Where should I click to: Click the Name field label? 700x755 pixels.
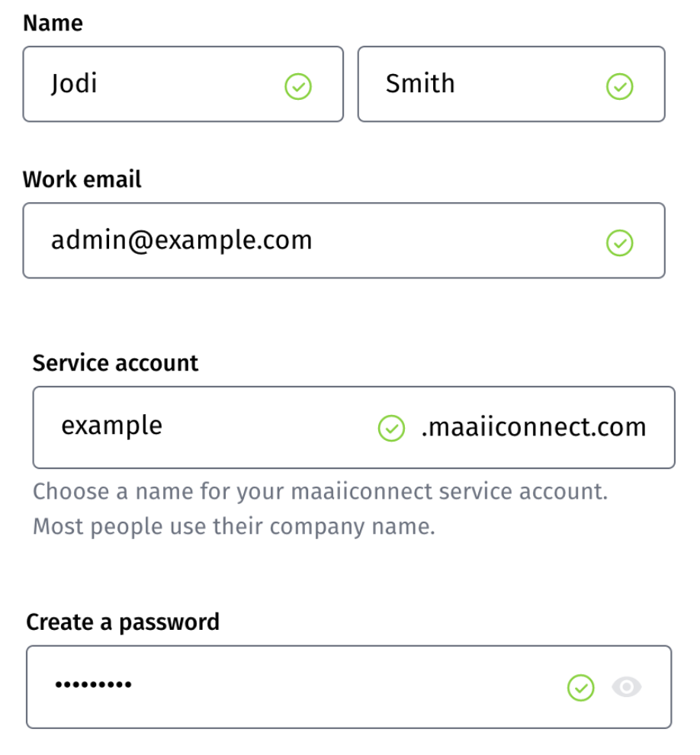(53, 23)
